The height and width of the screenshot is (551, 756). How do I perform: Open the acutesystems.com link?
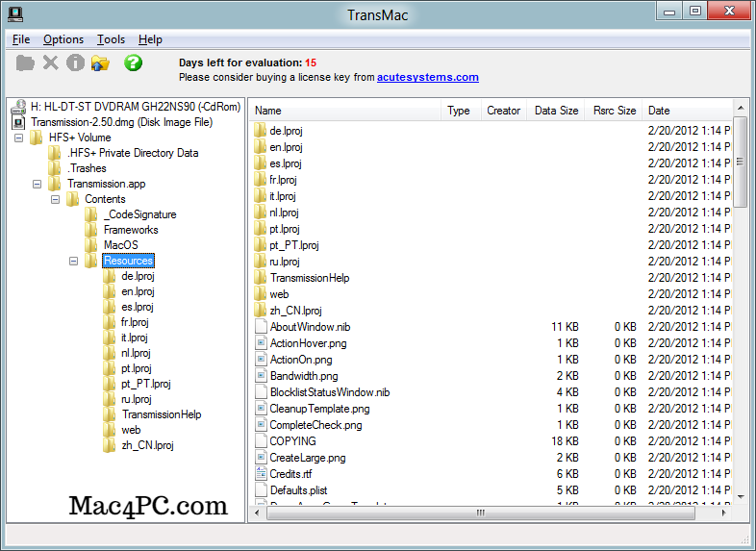coord(428,77)
